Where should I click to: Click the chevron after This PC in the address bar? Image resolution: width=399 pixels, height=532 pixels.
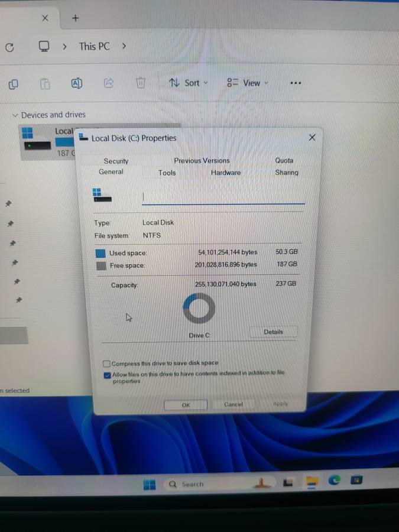click(124, 46)
